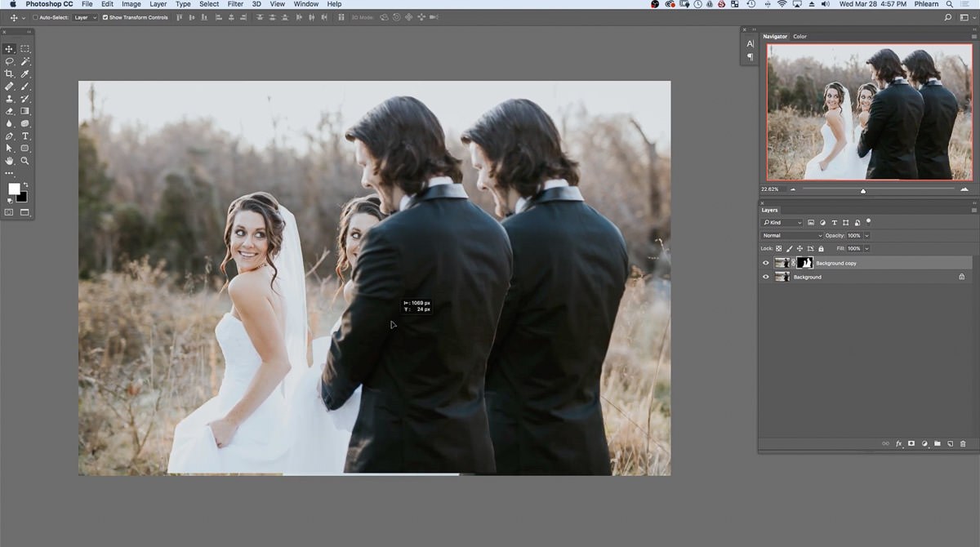Select the Pen tool
The height and width of the screenshot is (547, 980).
coord(10,136)
